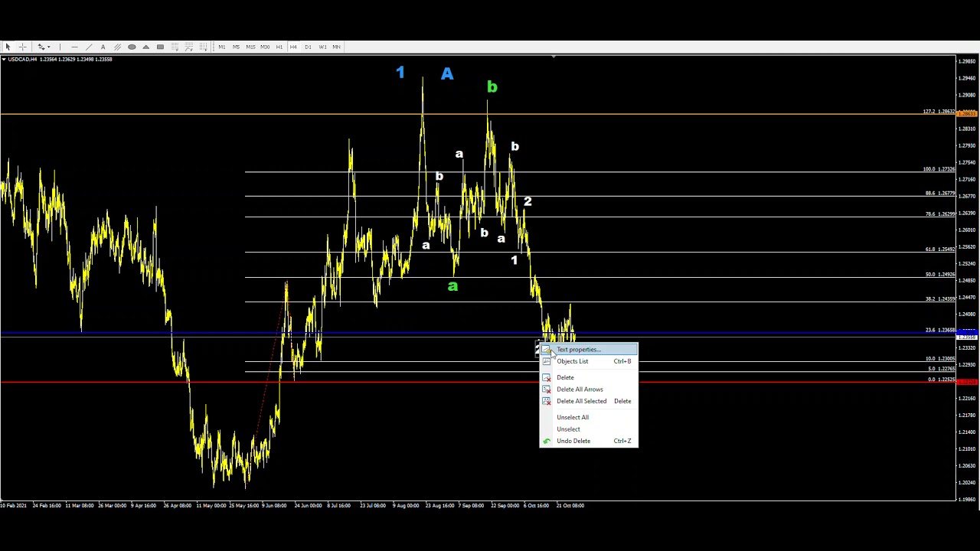Switch chart to H1 timeframe
This screenshot has width=980, height=551.
pos(279,47)
